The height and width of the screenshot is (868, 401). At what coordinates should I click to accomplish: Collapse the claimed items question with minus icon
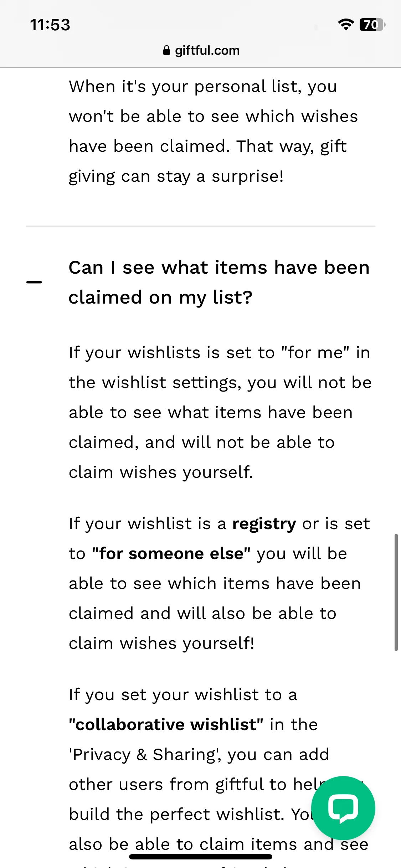pyautogui.click(x=34, y=282)
